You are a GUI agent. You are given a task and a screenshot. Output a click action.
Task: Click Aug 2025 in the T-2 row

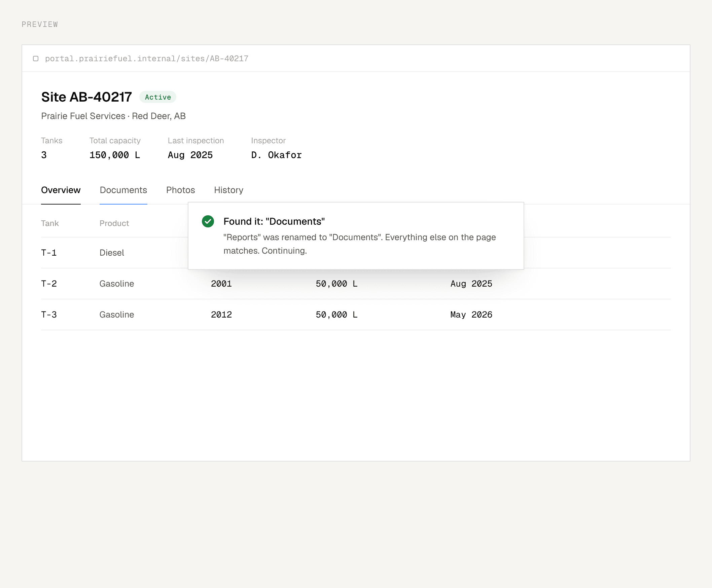pos(471,284)
